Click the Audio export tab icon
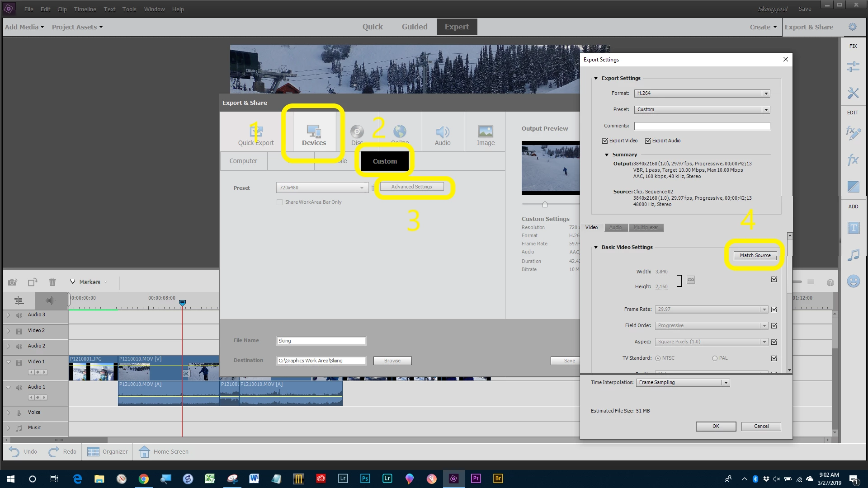Viewport: 868px width, 488px height. 442,132
